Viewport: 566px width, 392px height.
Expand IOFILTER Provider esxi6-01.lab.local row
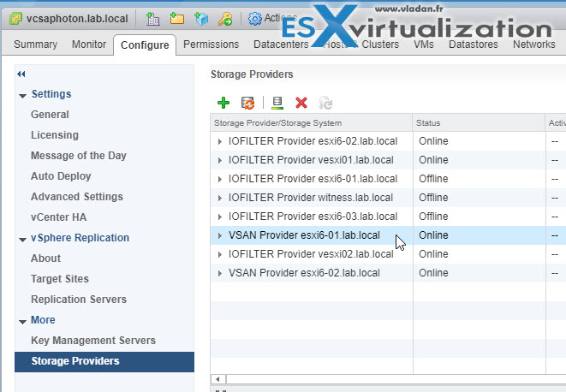219,179
